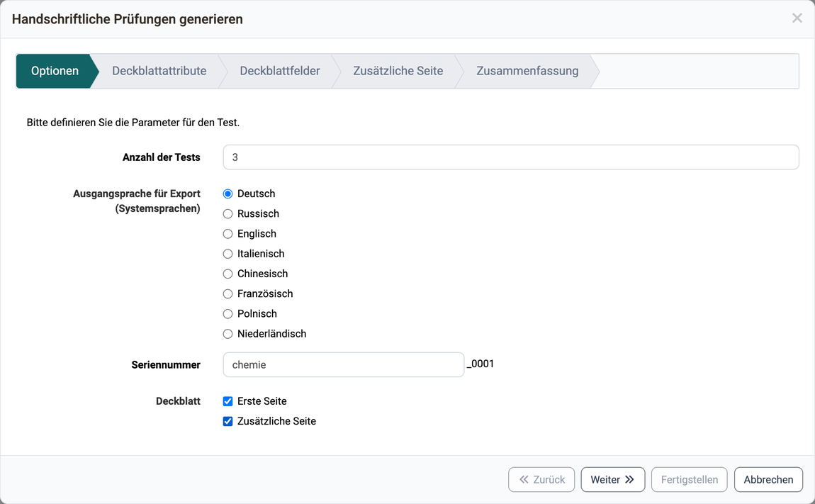This screenshot has width=815, height=504.
Task: Focus the Seriennummer field containing chemie
Action: coord(344,364)
